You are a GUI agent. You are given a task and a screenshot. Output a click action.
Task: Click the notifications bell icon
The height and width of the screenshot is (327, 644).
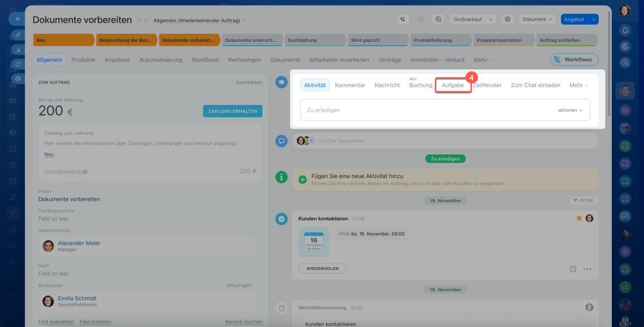click(x=625, y=30)
